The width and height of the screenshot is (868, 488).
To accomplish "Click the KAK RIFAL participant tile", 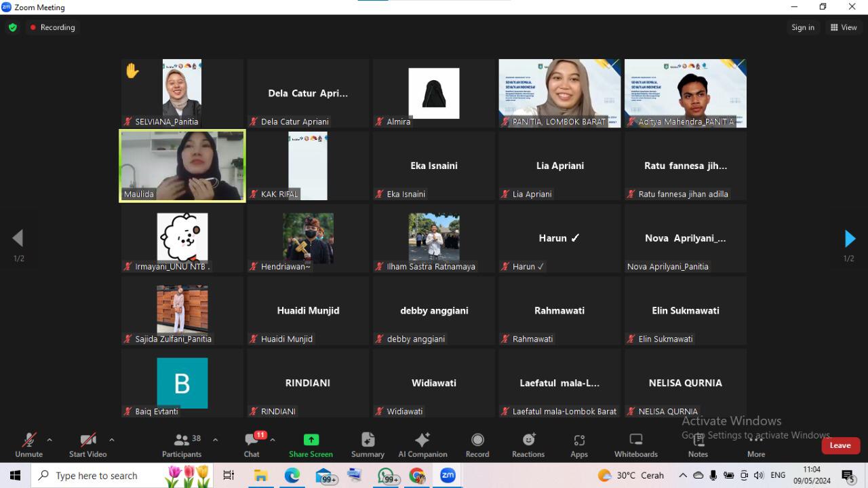I will [x=308, y=166].
